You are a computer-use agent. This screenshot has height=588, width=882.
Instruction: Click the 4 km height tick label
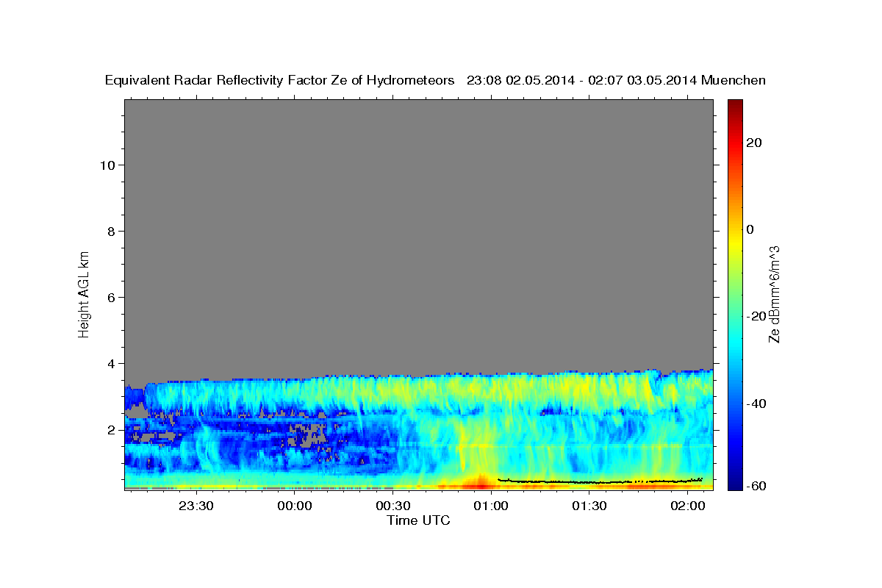(110, 363)
